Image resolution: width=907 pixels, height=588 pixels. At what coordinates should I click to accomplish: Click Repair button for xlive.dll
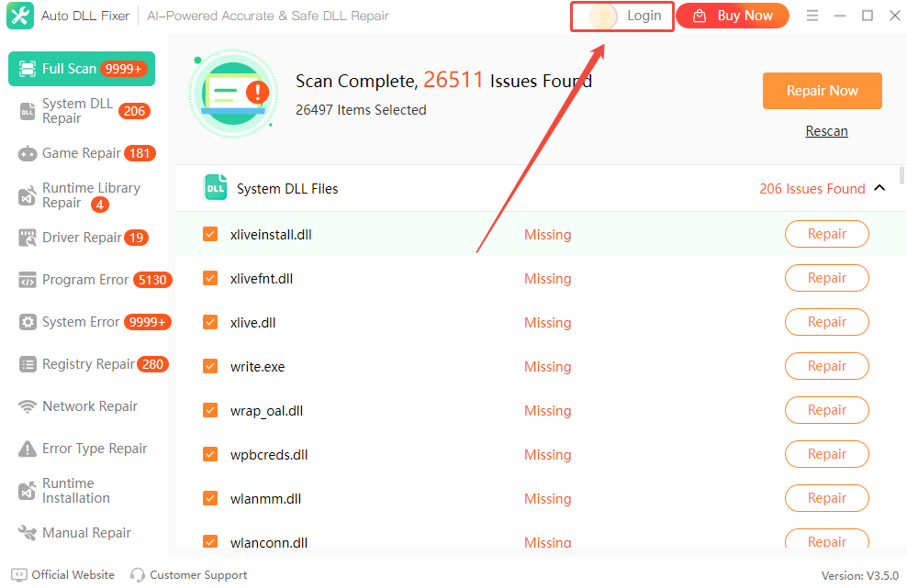826,322
